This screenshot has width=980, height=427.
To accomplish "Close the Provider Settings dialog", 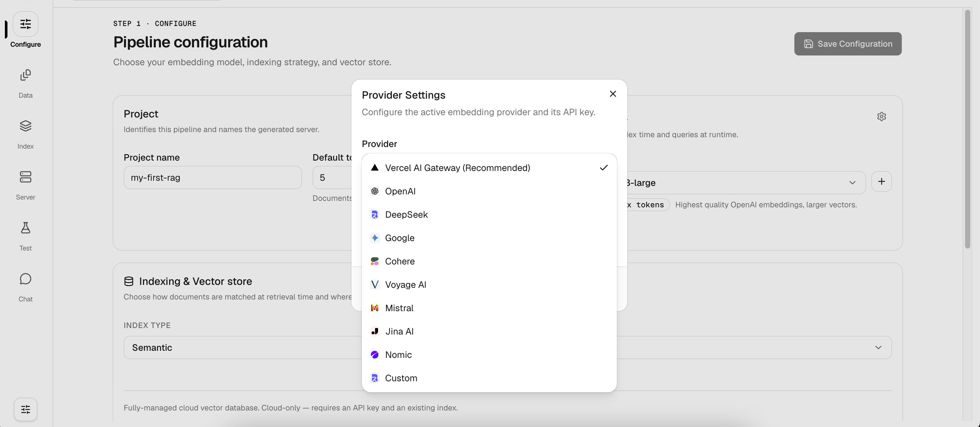I will pos(613,93).
